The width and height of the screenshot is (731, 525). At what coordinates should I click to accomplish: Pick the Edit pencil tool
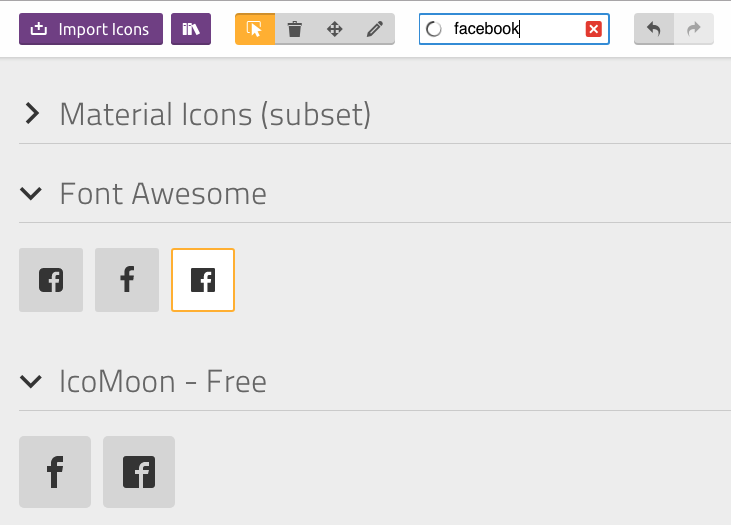pyautogui.click(x=375, y=29)
